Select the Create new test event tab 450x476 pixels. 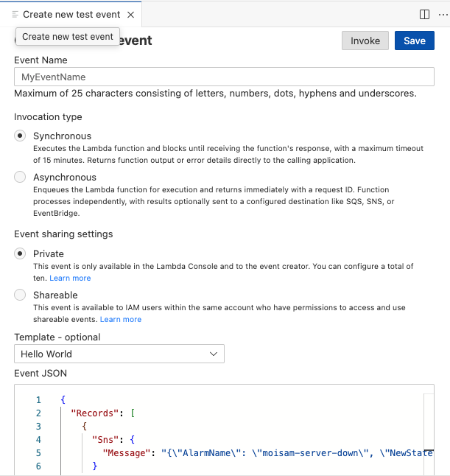(x=71, y=14)
